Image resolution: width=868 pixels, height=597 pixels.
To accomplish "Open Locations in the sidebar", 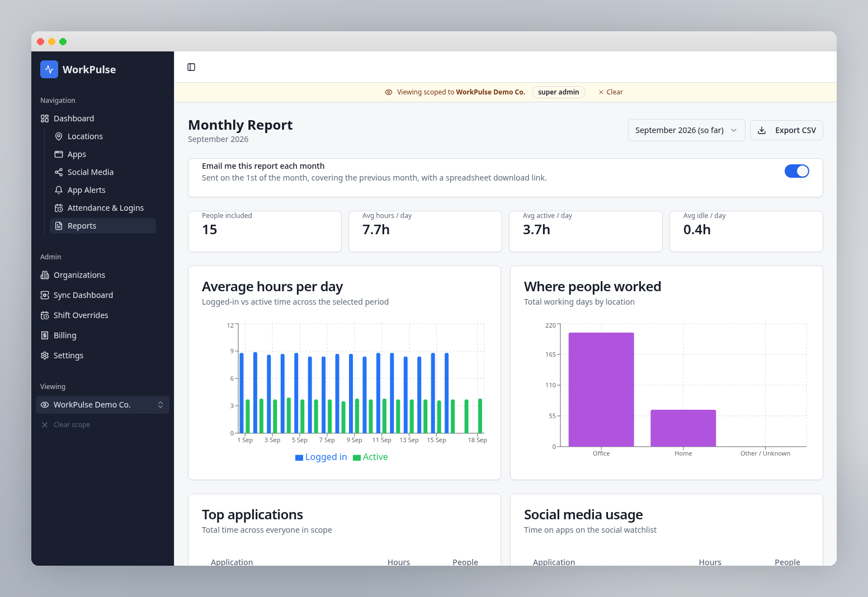I will click(x=103, y=136).
